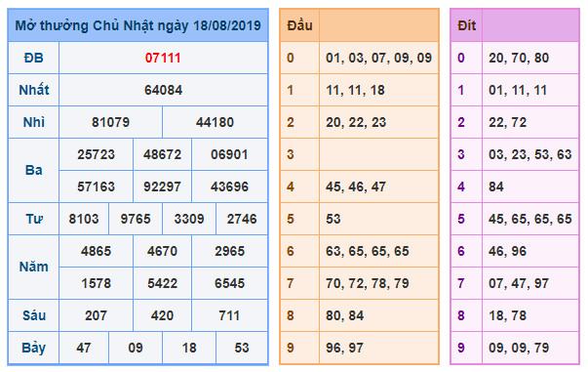Viewport: 588px width, 372px height.
Task: Click Đít row '09, 09, 79'
Action: point(519,348)
